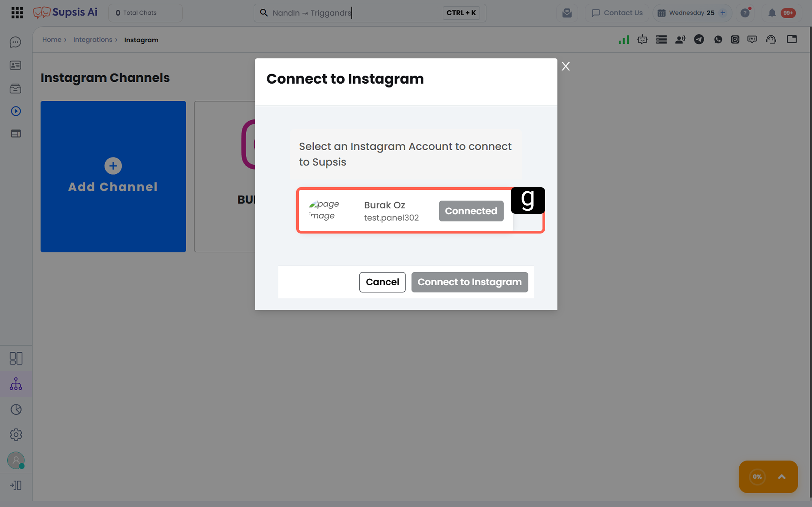Open the chat bubble icon in left sidebar
The width and height of the screenshot is (812, 507).
[x=16, y=42]
